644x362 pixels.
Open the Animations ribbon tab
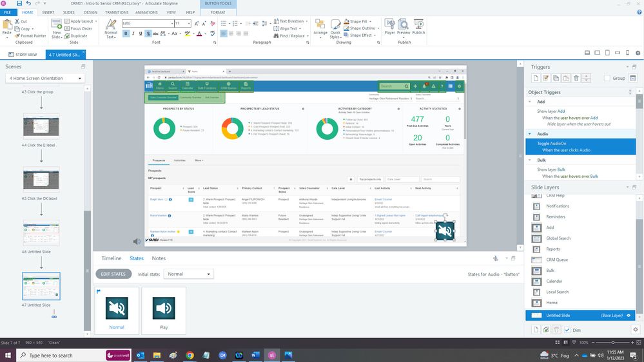coord(146,12)
